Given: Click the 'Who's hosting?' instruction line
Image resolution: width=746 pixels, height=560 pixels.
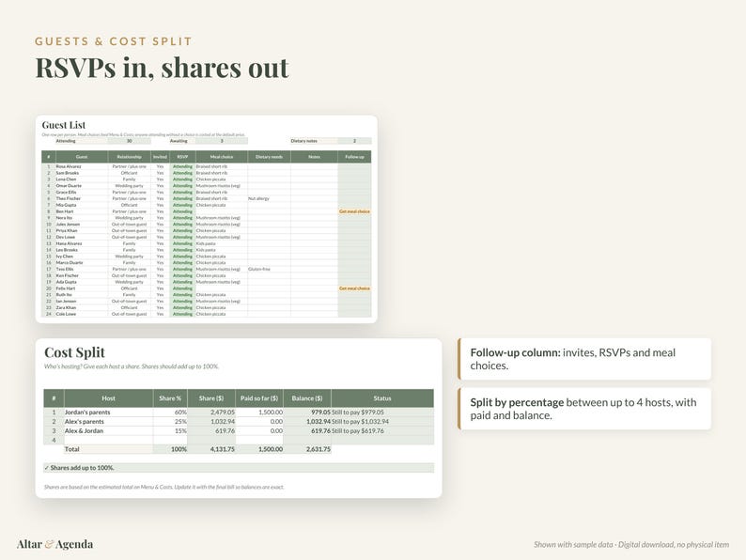Looking at the screenshot, I should pos(132,366).
